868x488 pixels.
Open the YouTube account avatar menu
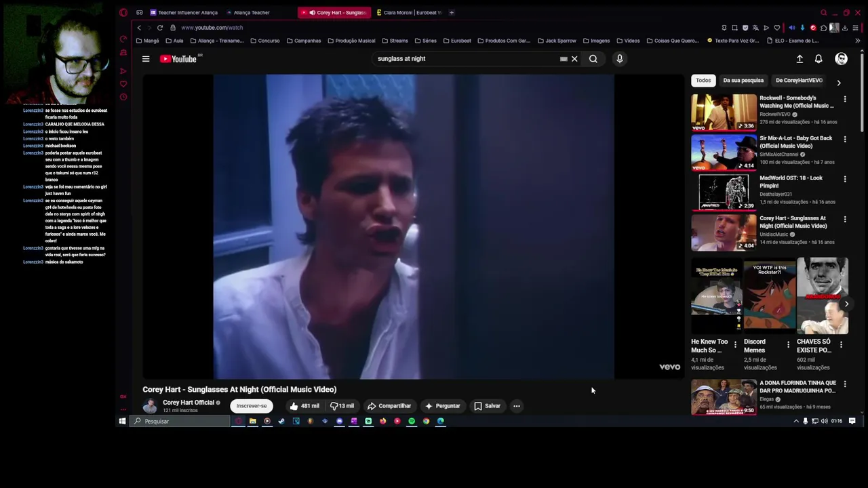coord(841,59)
